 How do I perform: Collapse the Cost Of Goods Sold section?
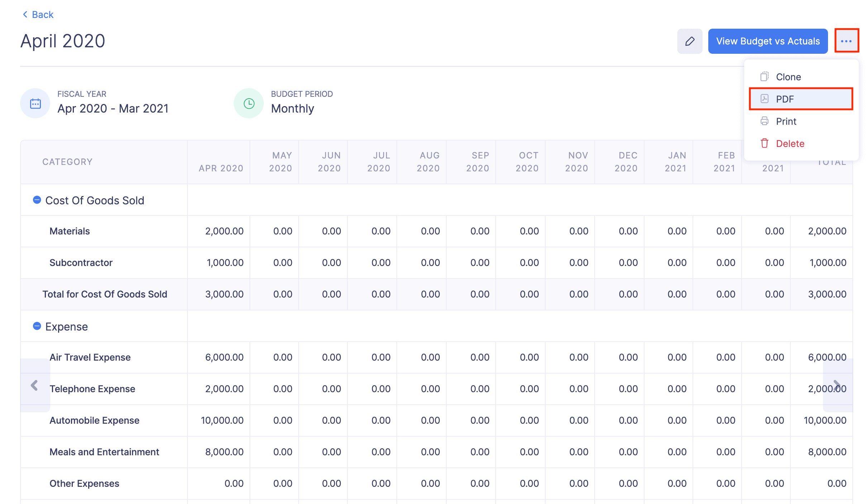(37, 200)
